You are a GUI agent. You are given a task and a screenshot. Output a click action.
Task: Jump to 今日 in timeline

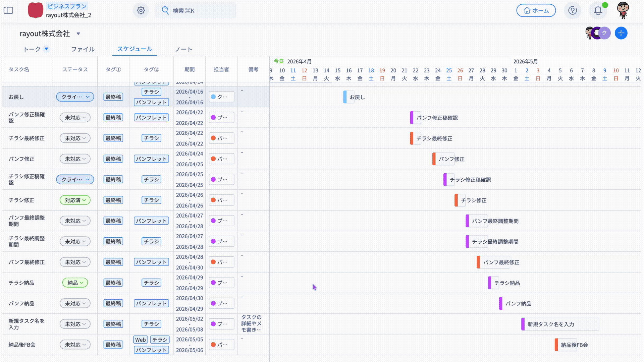click(x=278, y=61)
